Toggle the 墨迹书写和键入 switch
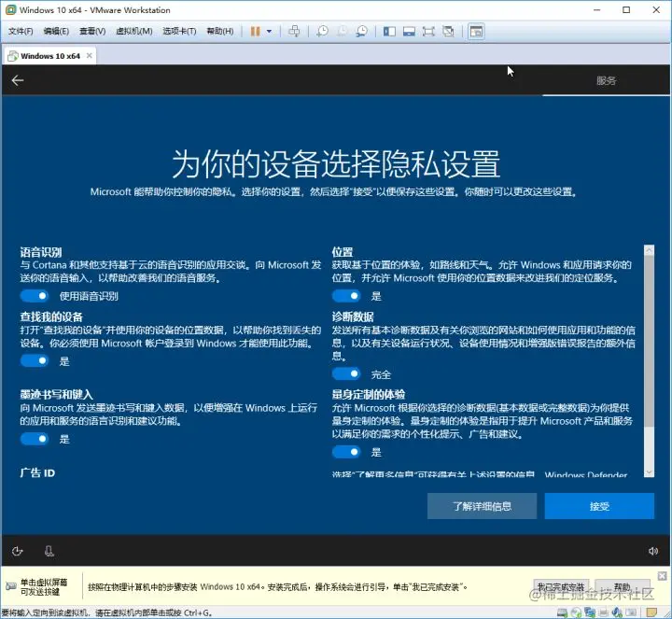Screen dimensions: 672x619 pos(35,439)
